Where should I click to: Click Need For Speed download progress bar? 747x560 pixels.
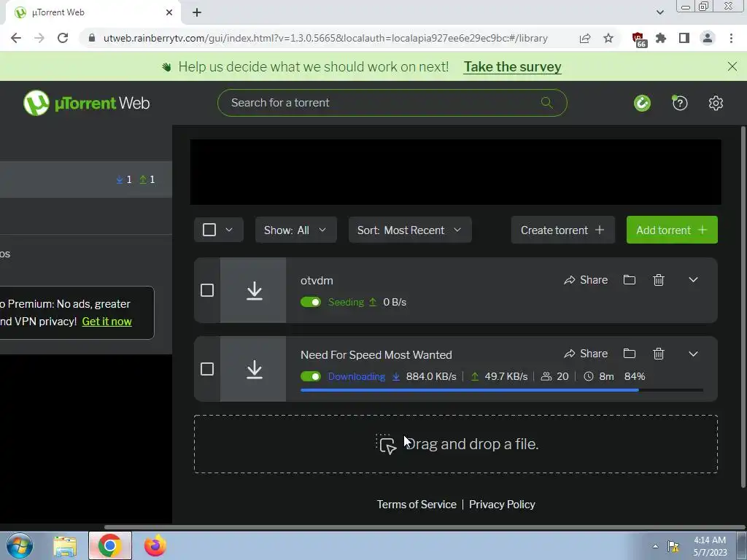502,390
